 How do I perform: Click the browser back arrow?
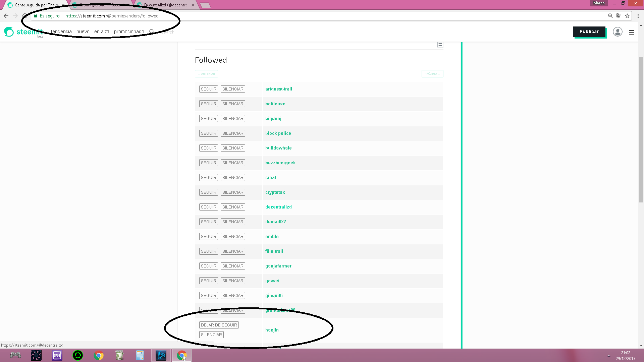point(6,16)
